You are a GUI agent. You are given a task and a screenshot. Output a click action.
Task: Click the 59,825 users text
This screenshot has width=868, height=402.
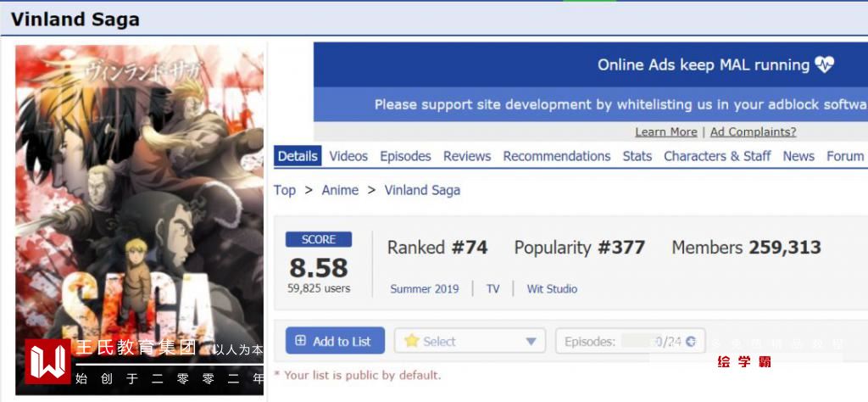pyautogui.click(x=319, y=288)
